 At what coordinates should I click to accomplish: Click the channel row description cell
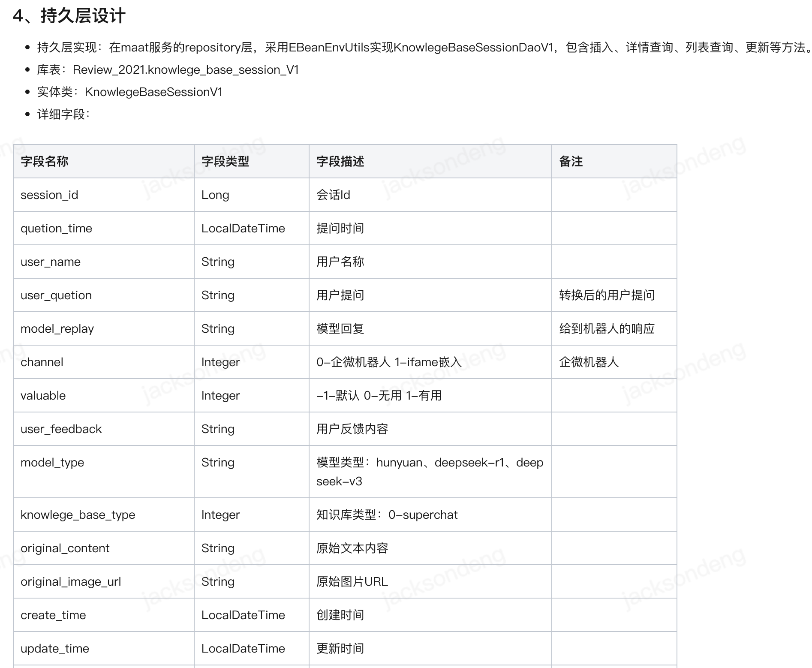pos(387,362)
